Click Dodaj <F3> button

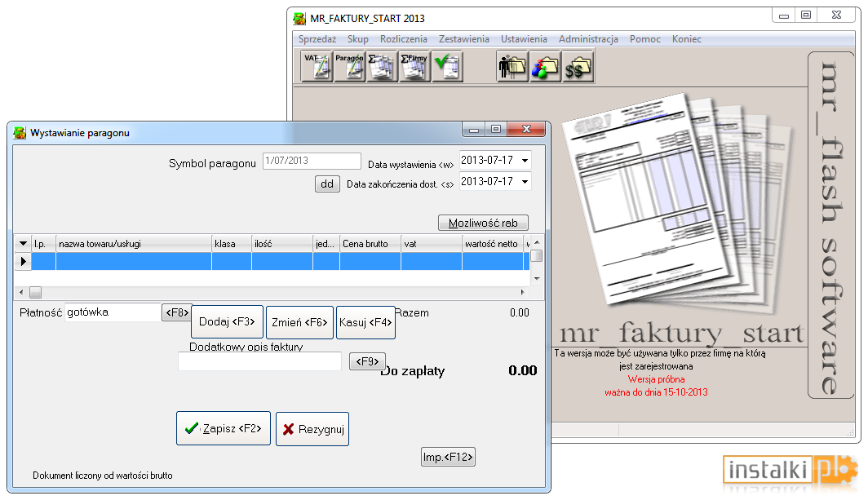(x=227, y=322)
